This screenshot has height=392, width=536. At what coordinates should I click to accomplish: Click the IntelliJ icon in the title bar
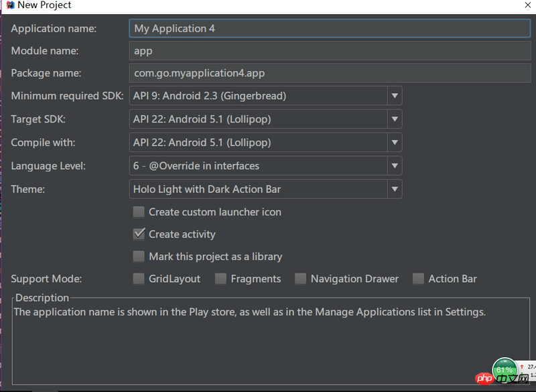coord(9,5)
